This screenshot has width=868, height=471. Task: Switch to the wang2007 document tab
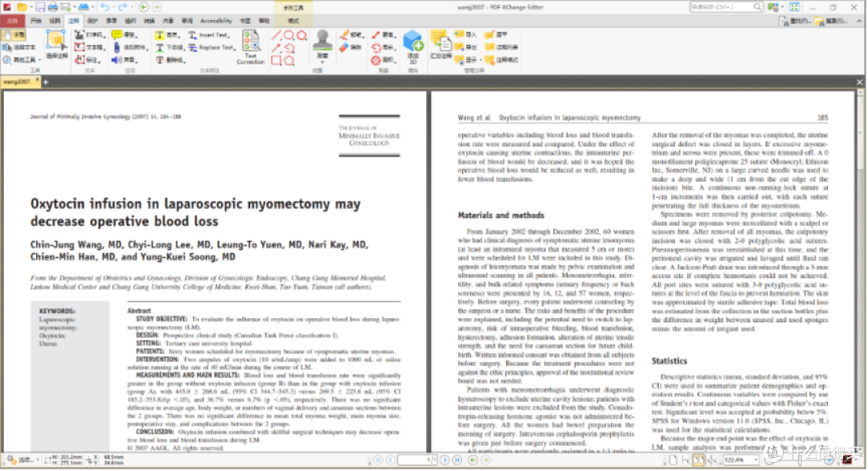tap(17, 81)
